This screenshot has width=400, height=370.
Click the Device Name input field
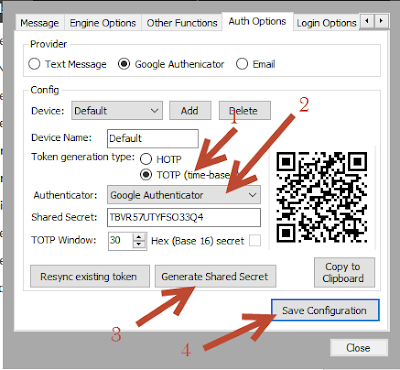coord(153,138)
